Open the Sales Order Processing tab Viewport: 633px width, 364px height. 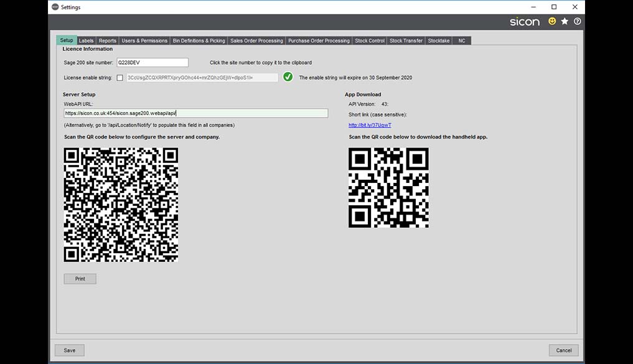(256, 41)
